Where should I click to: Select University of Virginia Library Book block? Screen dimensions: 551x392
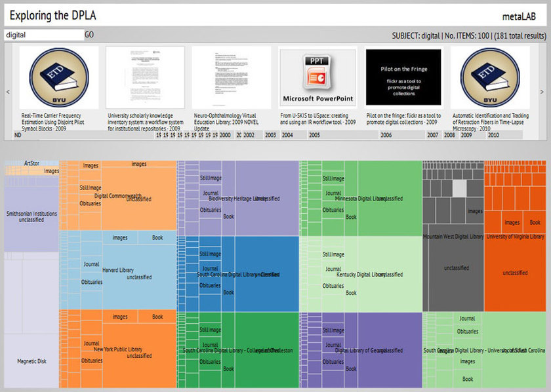[x=535, y=222]
